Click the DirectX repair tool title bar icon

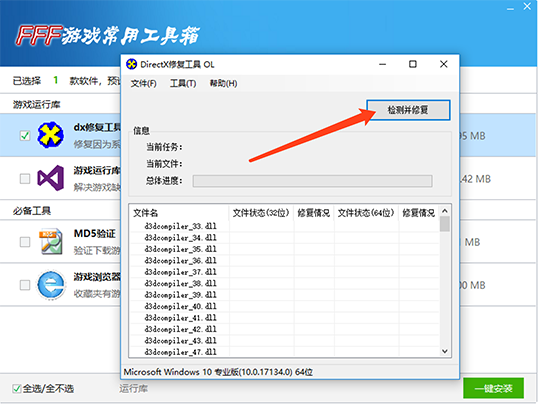pos(131,64)
